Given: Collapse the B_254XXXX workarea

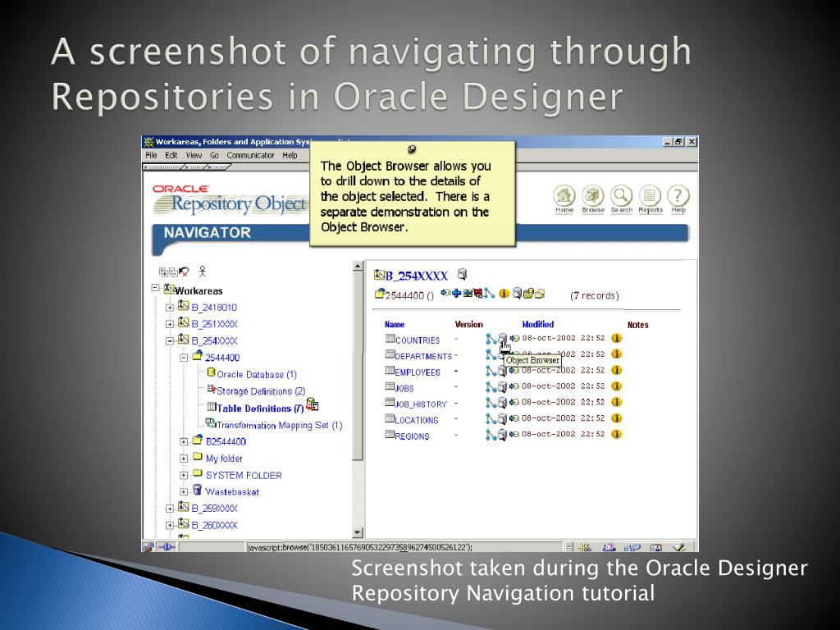Looking at the screenshot, I should [169, 340].
